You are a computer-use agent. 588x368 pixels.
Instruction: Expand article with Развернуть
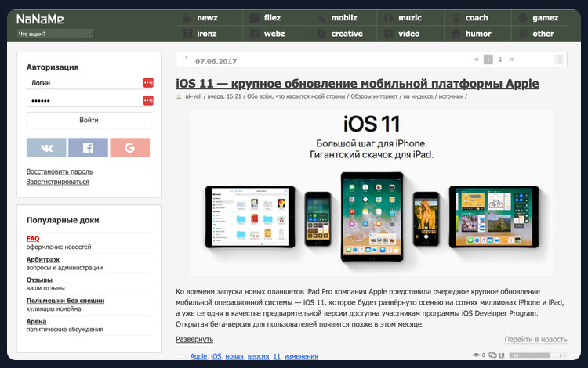[x=194, y=339]
